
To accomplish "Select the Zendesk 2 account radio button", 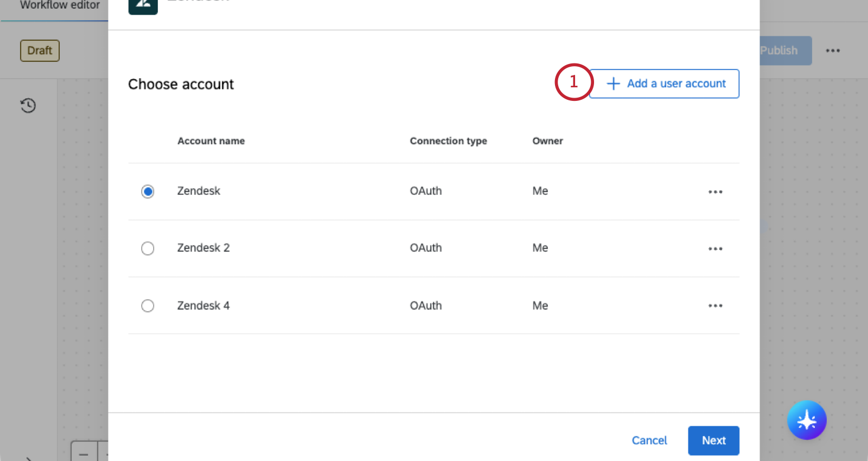I will [x=148, y=248].
